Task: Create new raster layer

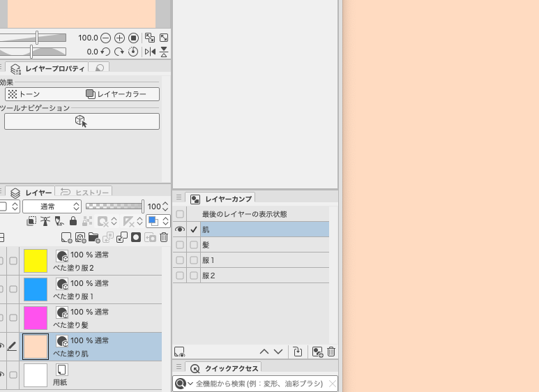Action: [x=66, y=238]
